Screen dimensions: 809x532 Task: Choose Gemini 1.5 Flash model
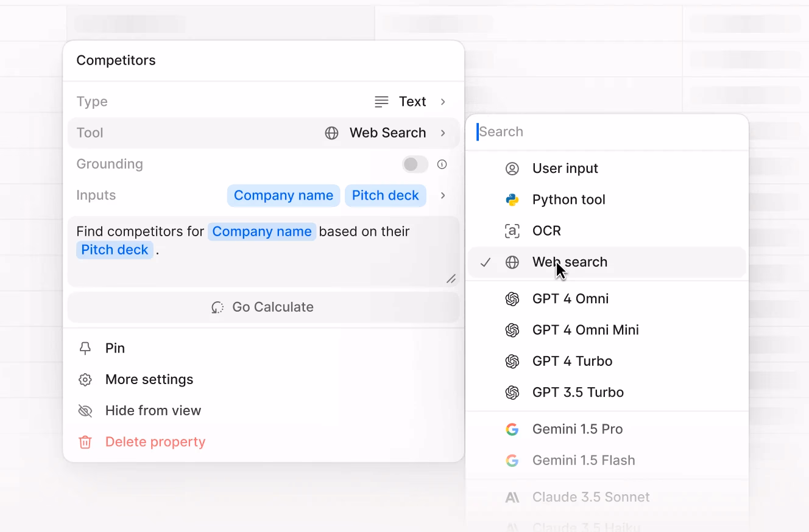pos(607,461)
